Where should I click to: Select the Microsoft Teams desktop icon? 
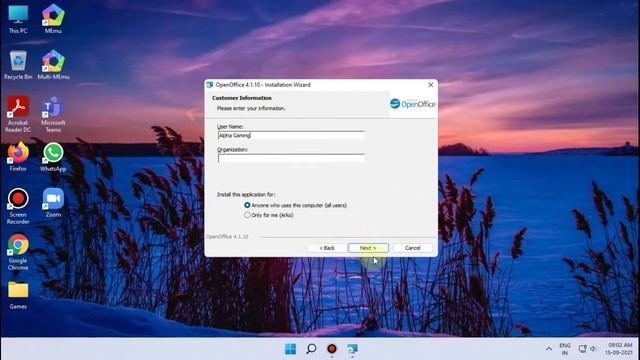(x=53, y=114)
